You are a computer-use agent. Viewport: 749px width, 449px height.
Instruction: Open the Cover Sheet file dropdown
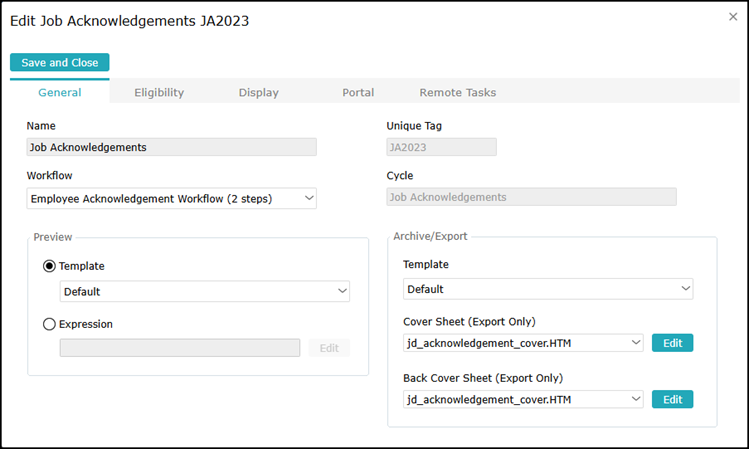pyautogui.click(x=524, y=343)
